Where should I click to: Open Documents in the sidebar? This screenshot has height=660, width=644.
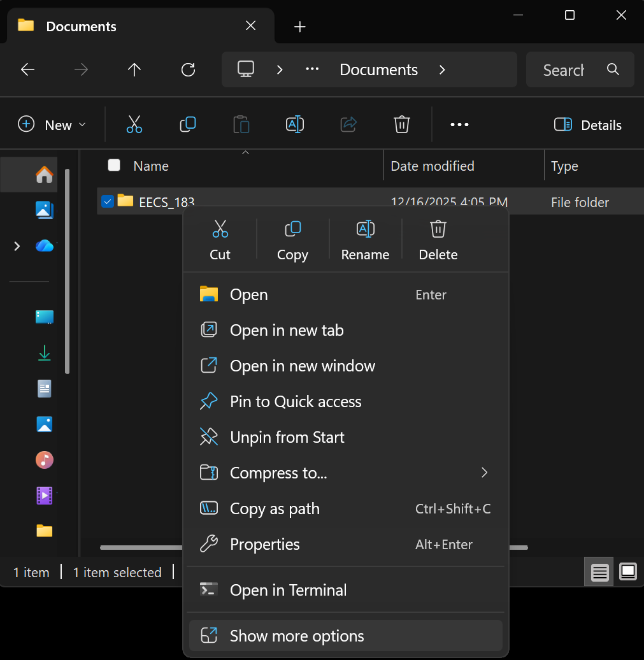click(44, 389)
